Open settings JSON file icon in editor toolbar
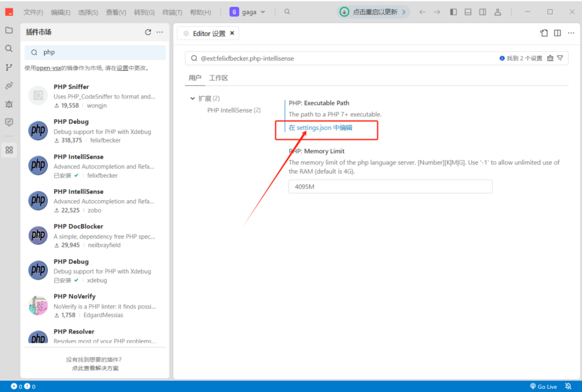 coord(544,33)
